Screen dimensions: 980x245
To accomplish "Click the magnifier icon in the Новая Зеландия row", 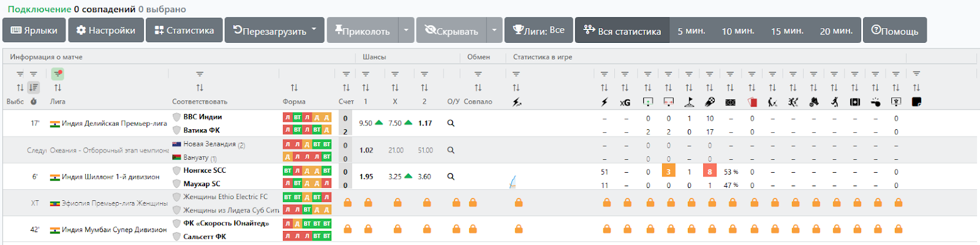I will [x=451, y=150].
